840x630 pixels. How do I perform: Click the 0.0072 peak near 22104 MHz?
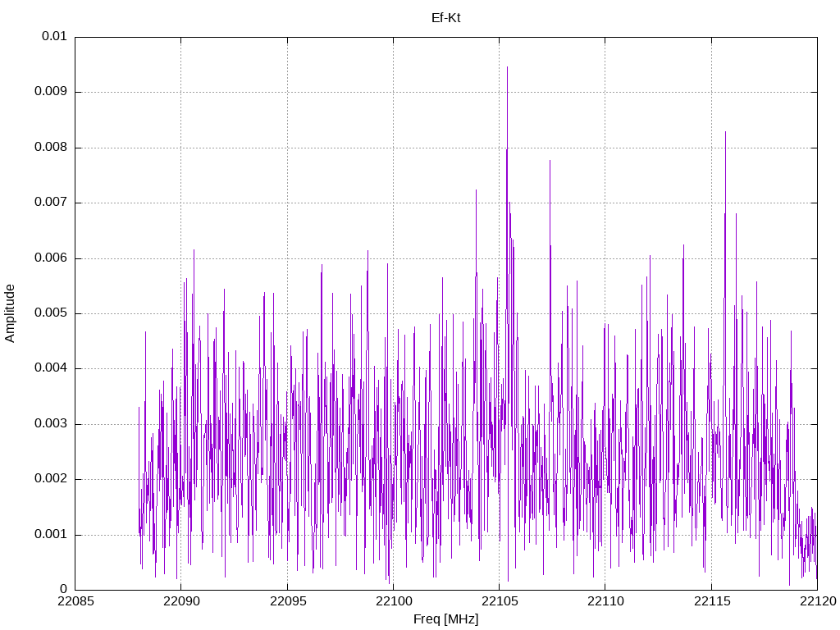pyautogui.click(x=476, y=190)
